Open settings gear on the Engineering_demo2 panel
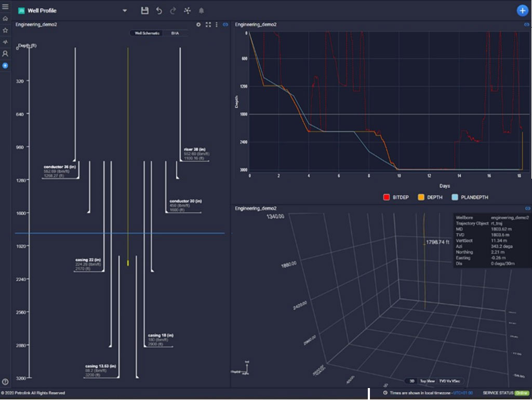Viewport: 532px width, 400px height. [x=198, y=24]
